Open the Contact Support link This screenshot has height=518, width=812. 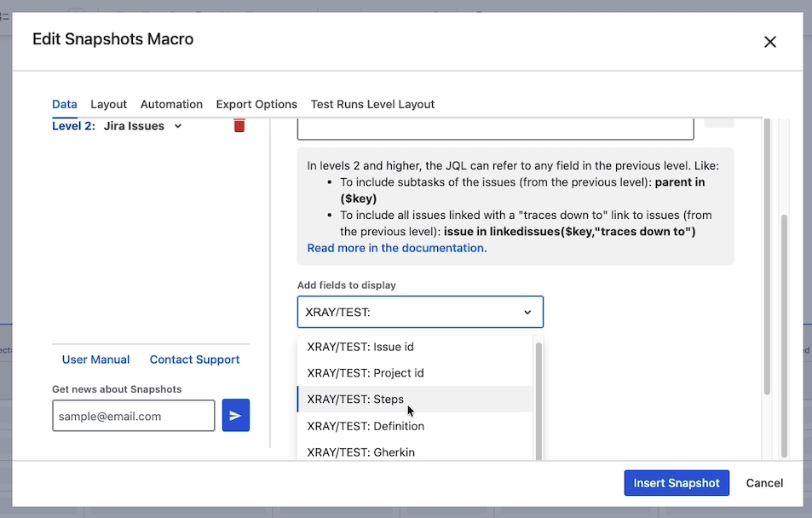coord(195,360)
